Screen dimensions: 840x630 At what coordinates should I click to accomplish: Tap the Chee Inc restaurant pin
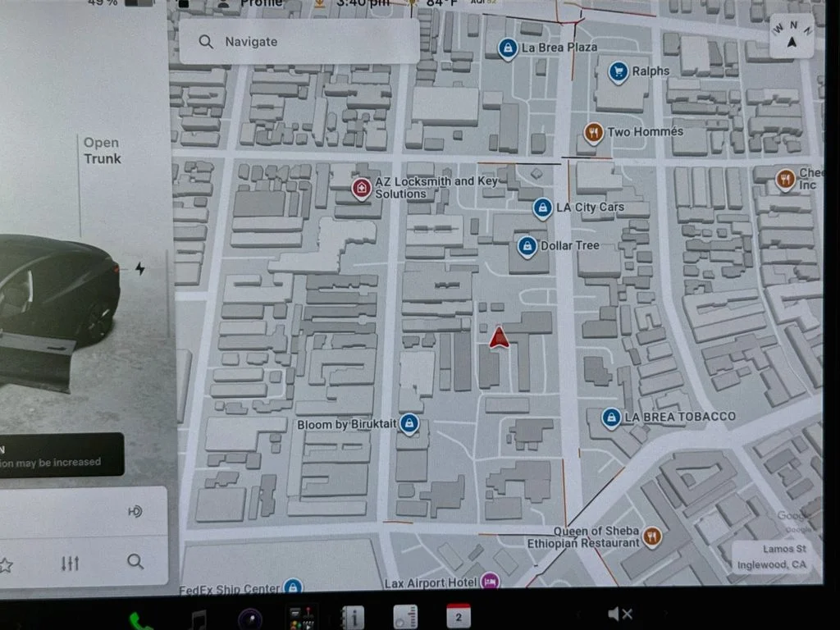(x=785, y=179)
